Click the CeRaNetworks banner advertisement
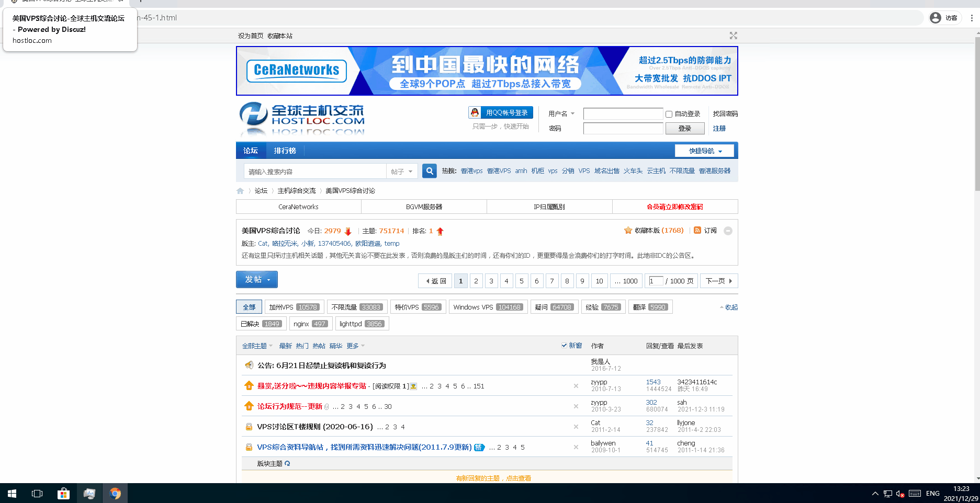This screenshot has width=980, height=503. 487,71
